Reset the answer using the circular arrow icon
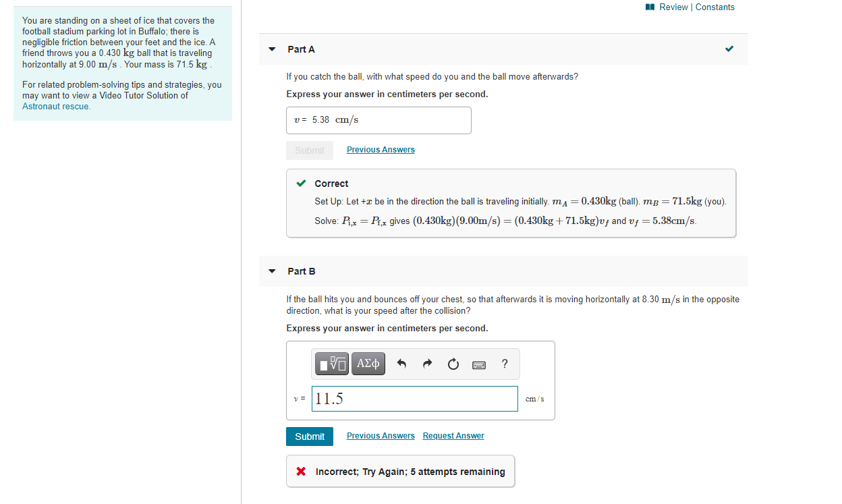 coord(453,363)
